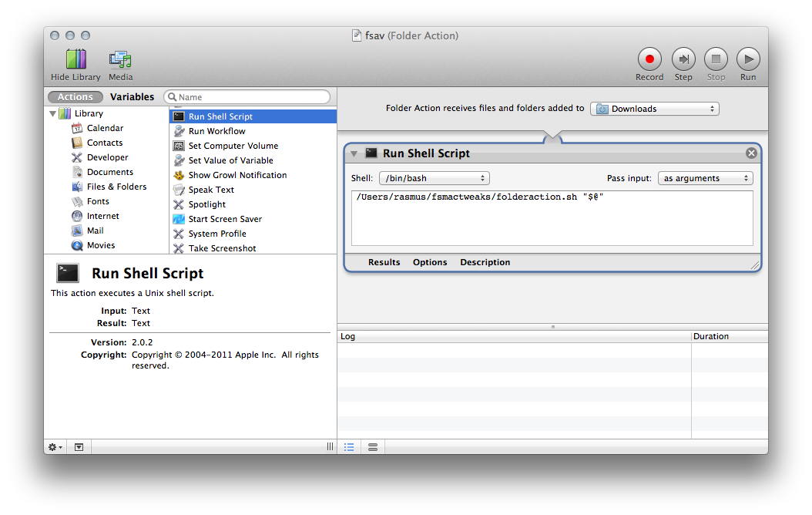
Task: Open the Pass input dropdown
Action: click(x=706, y=178)
